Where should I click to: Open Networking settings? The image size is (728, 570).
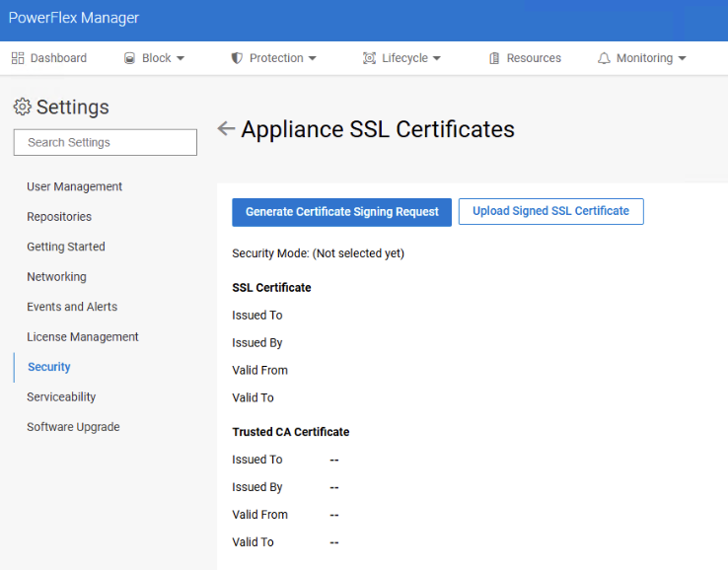click(x=56, y=277)
